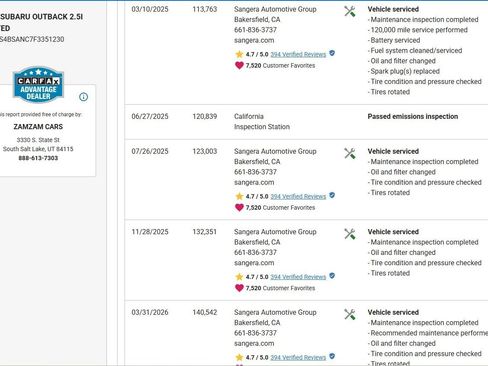Viewport: 488px width, 366px height.
Task: Click dealer phone 888-613-7303
Action: [38, 158]
